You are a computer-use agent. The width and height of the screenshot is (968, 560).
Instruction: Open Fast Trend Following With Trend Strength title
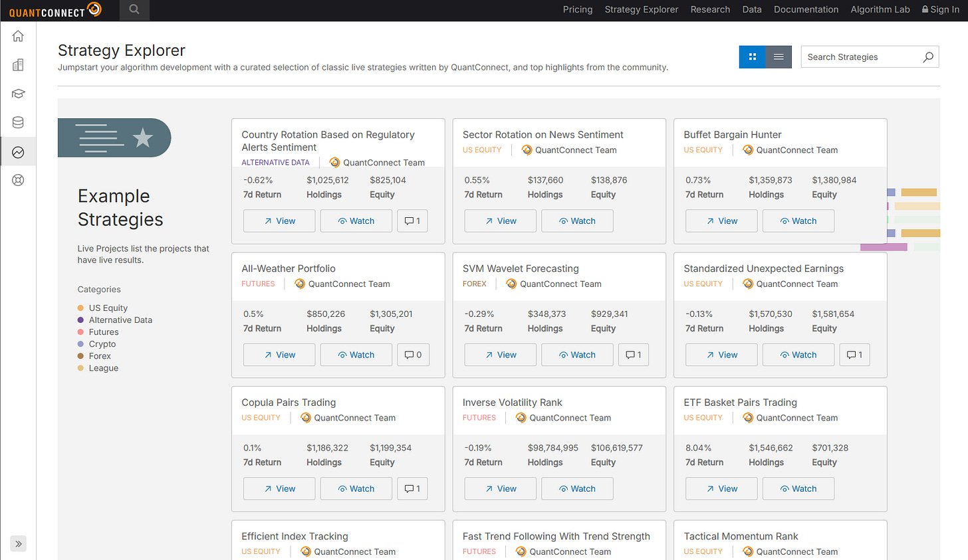[x=556, y=536]
